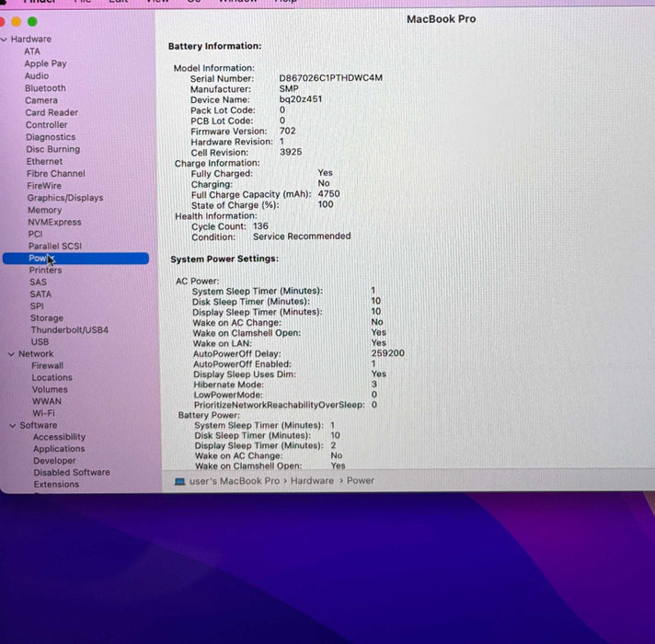Click AutoPowerOff Delay value 259200
This screenshot has height=644, width=655.
pos(388,353)
